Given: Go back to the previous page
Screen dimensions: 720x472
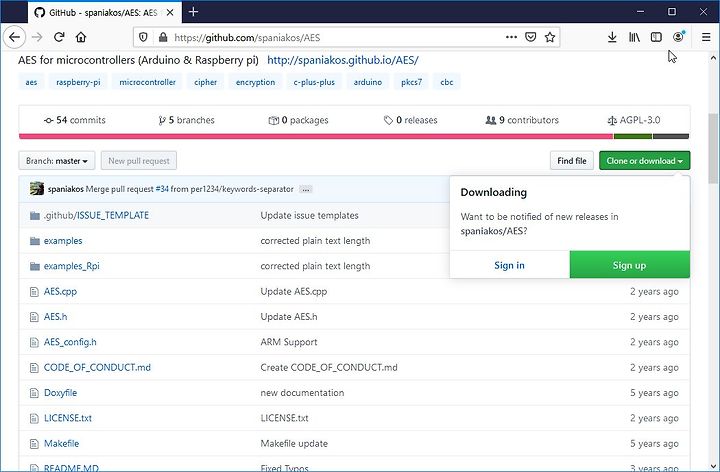Looking at the screenshot, I should [14, 37].
